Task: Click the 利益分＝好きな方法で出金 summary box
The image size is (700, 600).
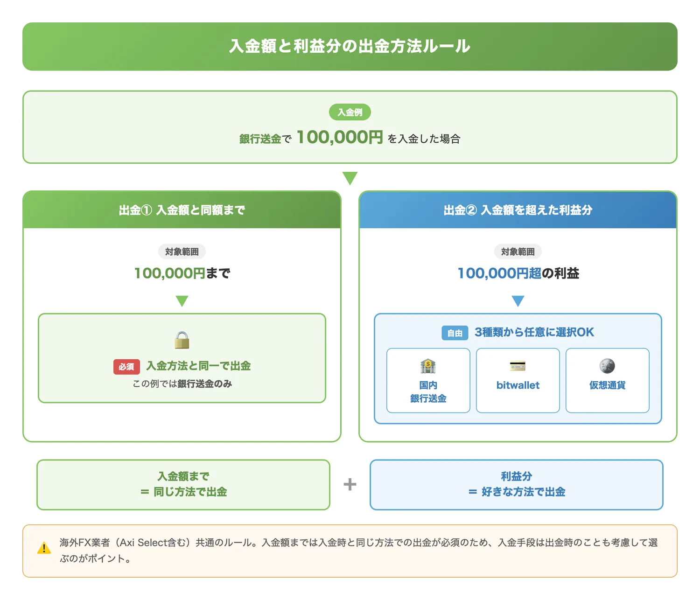Action: point(517,485)
